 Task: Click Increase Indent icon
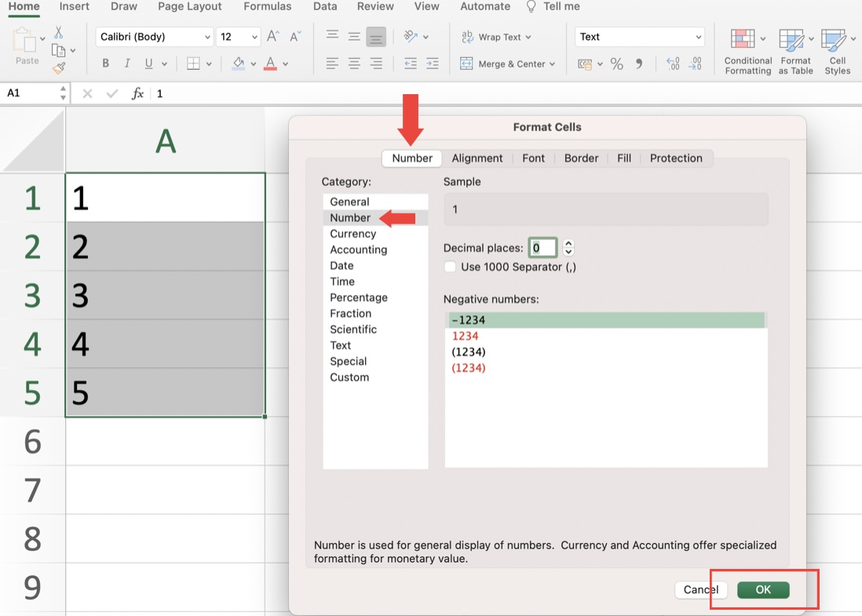[x=433, y=64]
